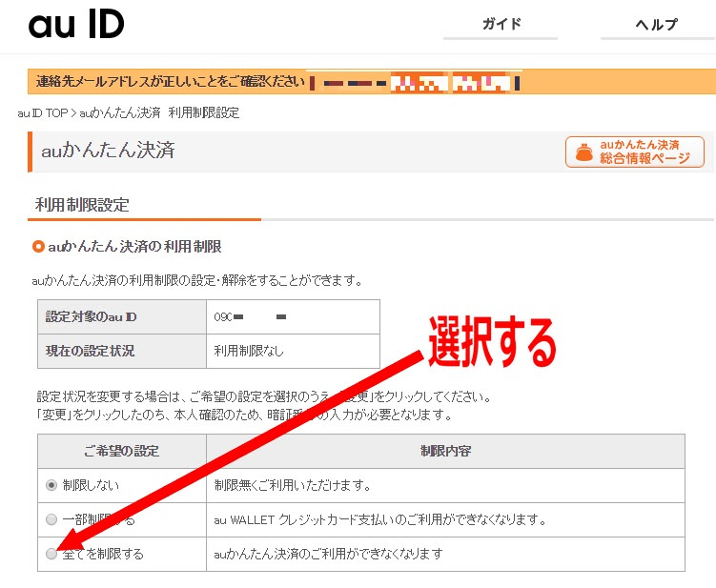Click the ご希望の設定 column header
Image resolution: width=716 pixels, height=588 pixels.
click(122, 451)
